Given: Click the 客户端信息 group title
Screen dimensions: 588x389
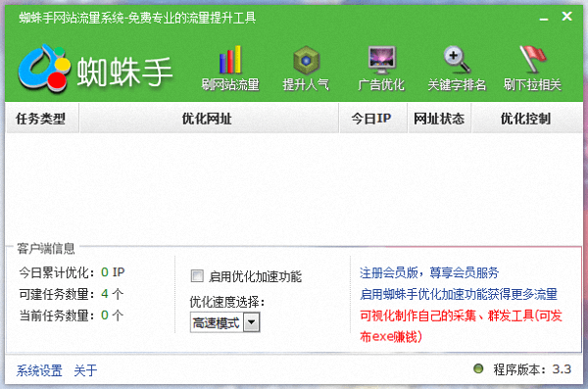Looking at the screenshot, I should [46, 248].
